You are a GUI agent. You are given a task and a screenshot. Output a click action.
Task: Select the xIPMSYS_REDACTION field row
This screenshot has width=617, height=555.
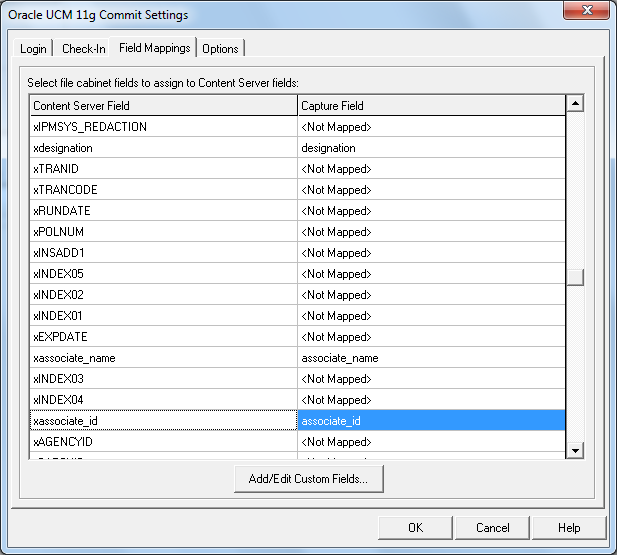[163, 127]
